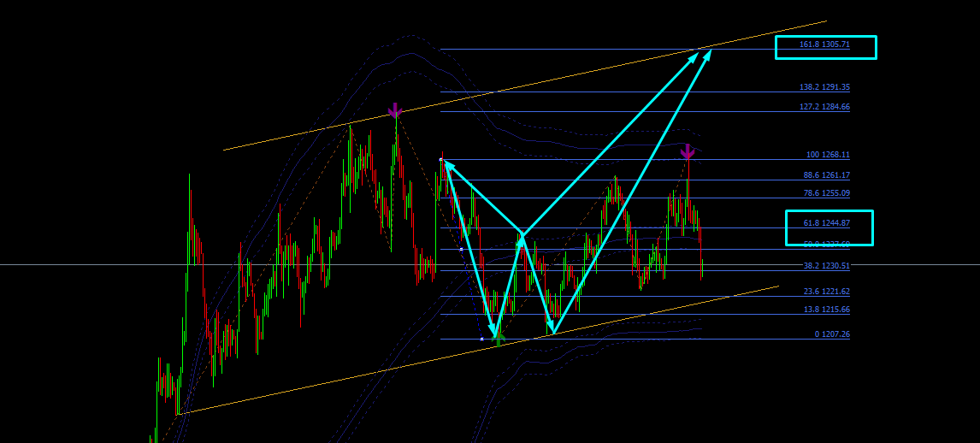The height and width of the screenshot is (443, 980).
Task: Click the 13.8 1215.66 Fibonacci label
Action: click(827, 310)
